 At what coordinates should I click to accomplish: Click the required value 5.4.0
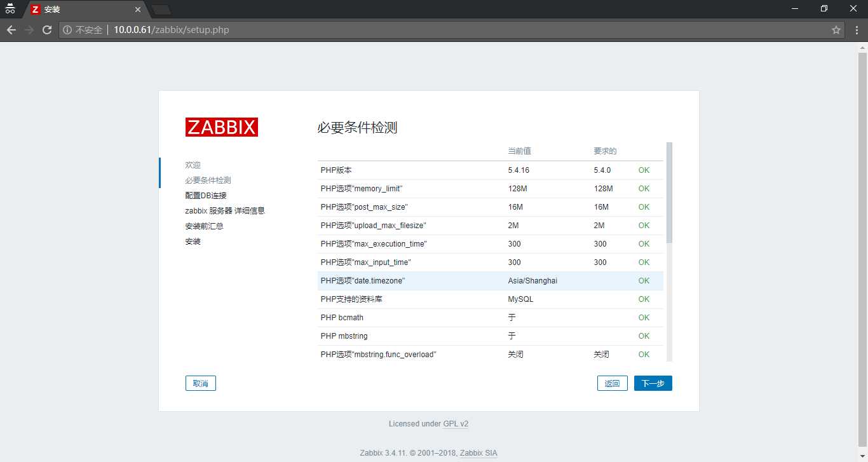coord(602,170)
